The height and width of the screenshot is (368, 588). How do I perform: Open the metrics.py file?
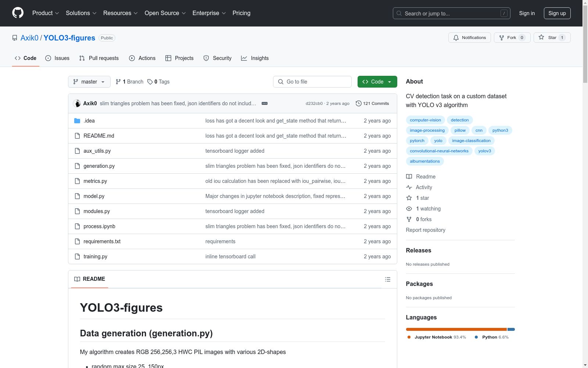click(95, 181)
